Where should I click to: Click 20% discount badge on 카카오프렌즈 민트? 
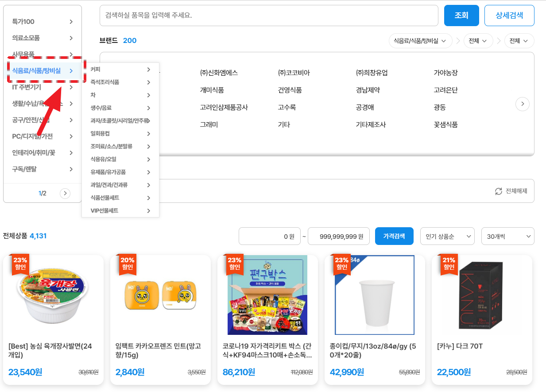click(x=127, y=264)
